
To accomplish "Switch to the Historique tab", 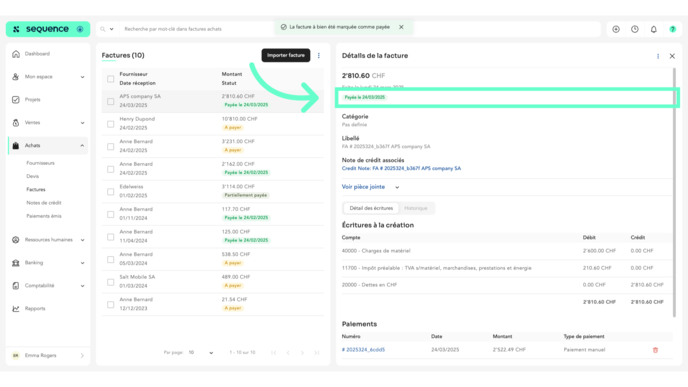I will tap(416, 208).
